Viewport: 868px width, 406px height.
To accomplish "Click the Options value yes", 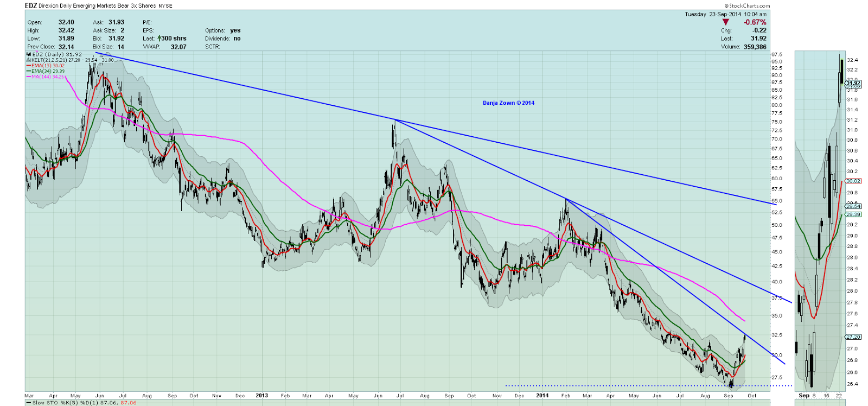I will [235, 30].
